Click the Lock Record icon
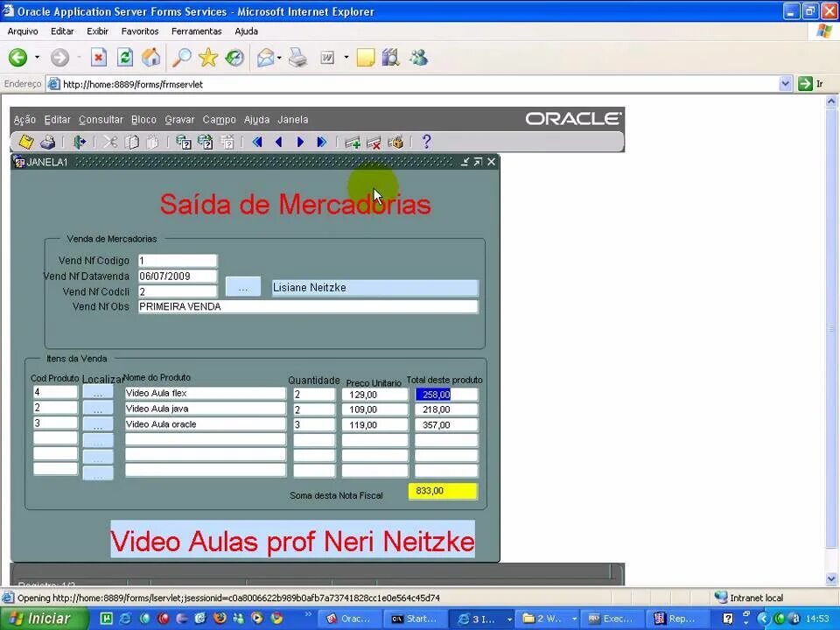The image size is (840, 630). [x=395, y=142]
